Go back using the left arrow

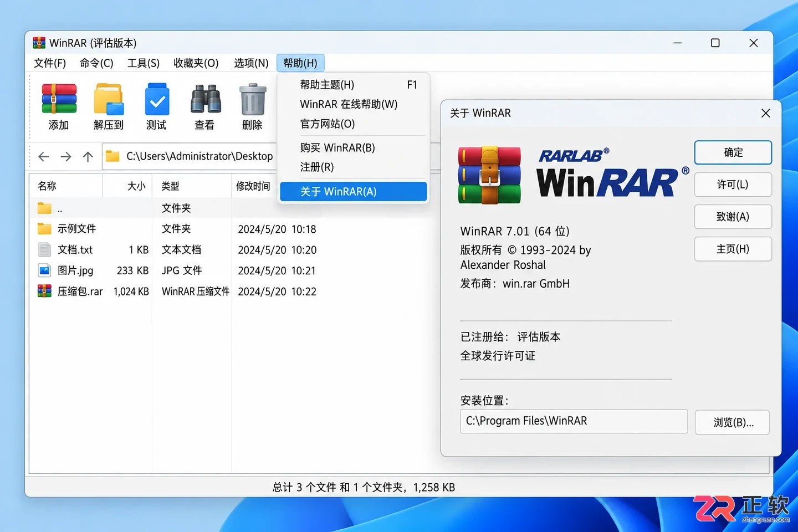tap(44, 157)
